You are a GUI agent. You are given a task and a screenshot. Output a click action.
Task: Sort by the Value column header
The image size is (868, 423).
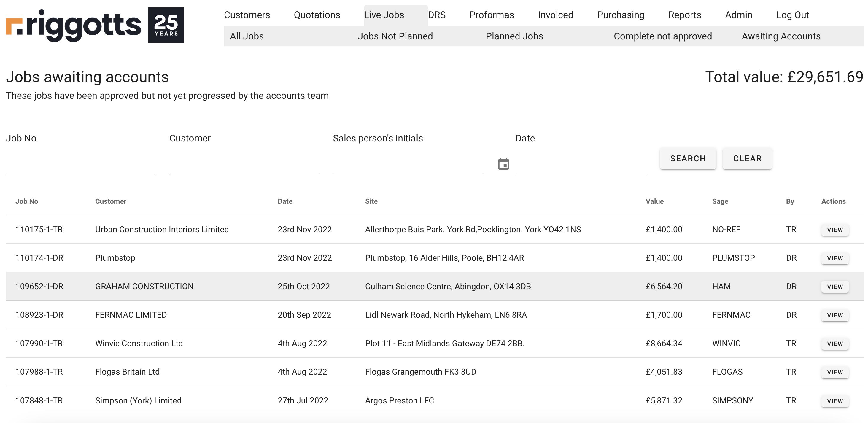click(x=654, y=201)
